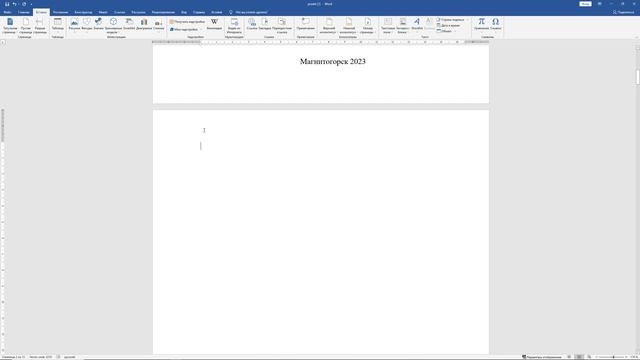Open the Shapes (Фигуры) gallery
The height and width of the screenshot is (360, 640).
[x=87, y=24]
